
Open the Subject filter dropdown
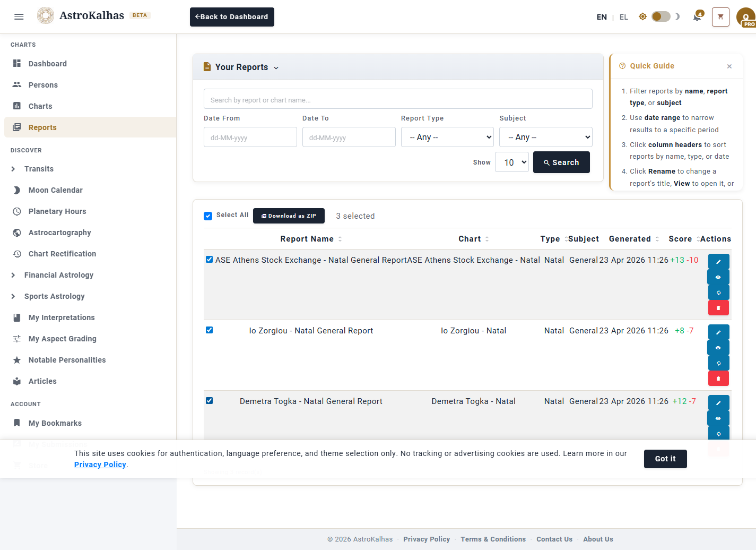pos(545,137)
